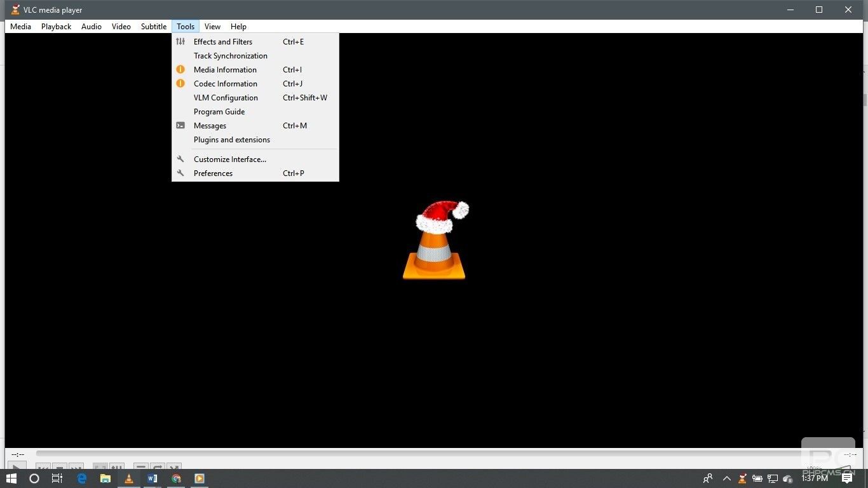The height and width of the screenshot is (488, 868).
Task: Select Track Synchronization in Tools menu
Action: (x=255, y=56)
